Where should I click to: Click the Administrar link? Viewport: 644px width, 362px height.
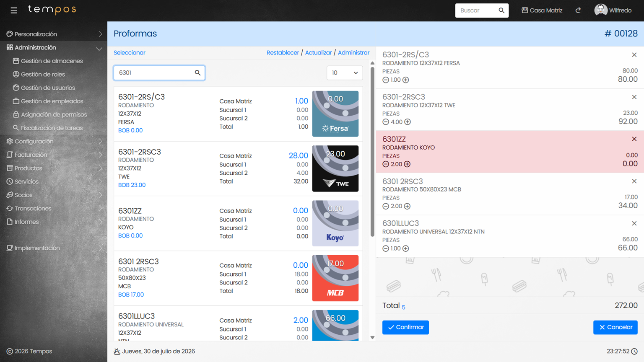[x=353, y=53]
